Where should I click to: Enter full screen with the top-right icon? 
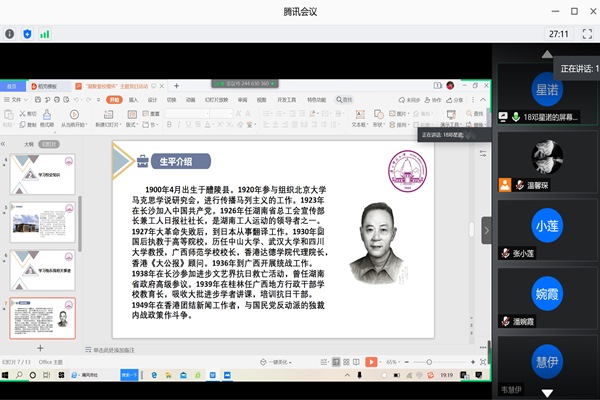(x=587, y=34)
